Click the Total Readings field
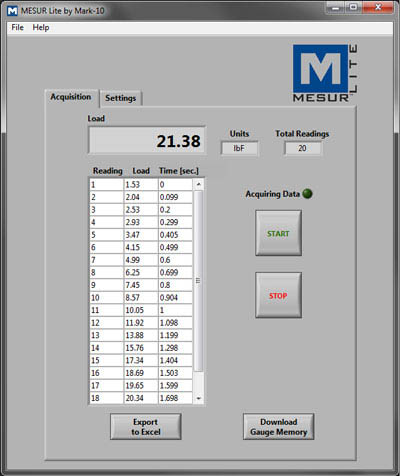Image resolution: width=400 pixels, height=476 pixels. [303, 148]
